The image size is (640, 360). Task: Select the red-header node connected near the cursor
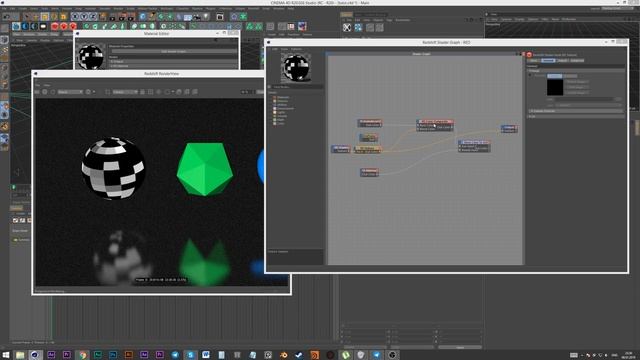(x=435, y=125)
